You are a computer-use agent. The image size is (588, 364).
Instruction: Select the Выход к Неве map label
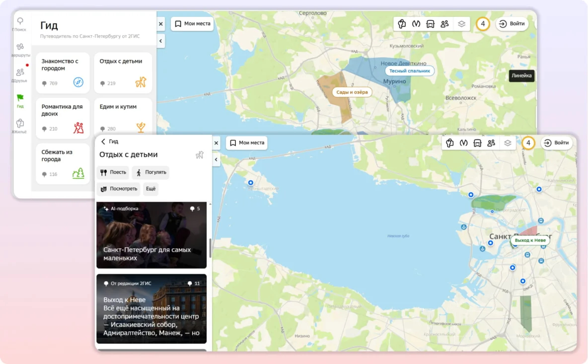[530, 240]
